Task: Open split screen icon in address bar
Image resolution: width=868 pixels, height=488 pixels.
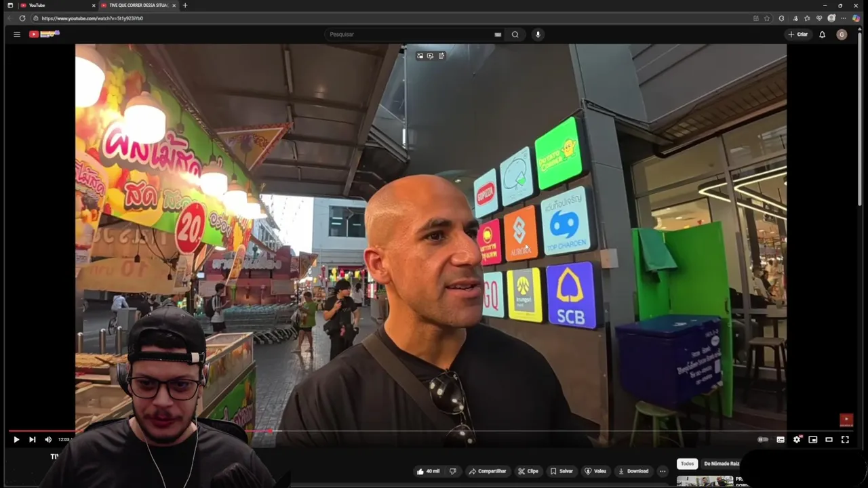Action: tap(756, 18)
